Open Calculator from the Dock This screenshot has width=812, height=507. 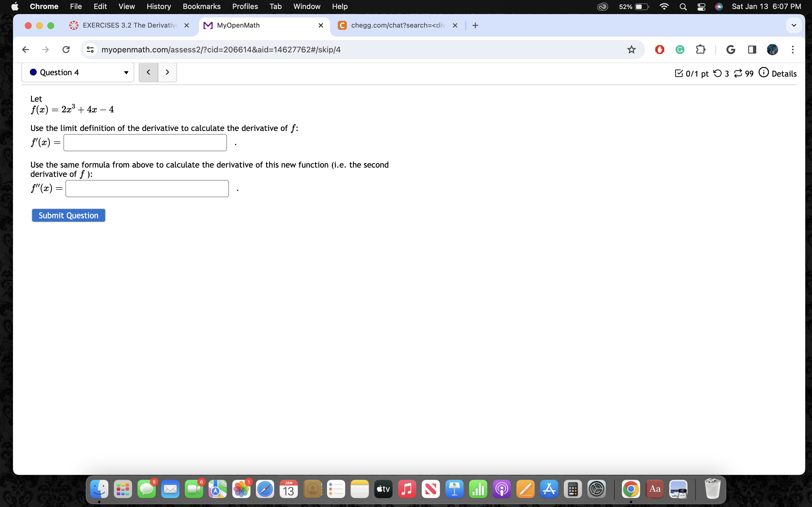point(573,489)
